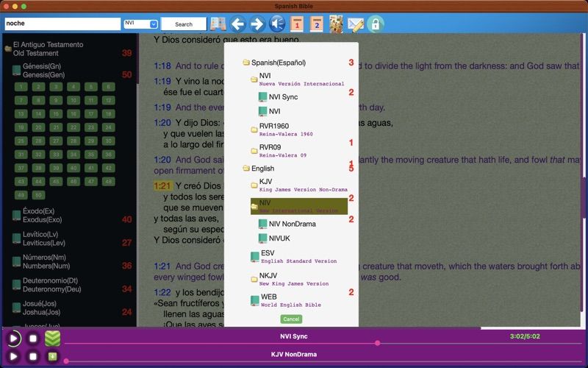Expand the RVR1960 Reina-Valera folder

282,130
